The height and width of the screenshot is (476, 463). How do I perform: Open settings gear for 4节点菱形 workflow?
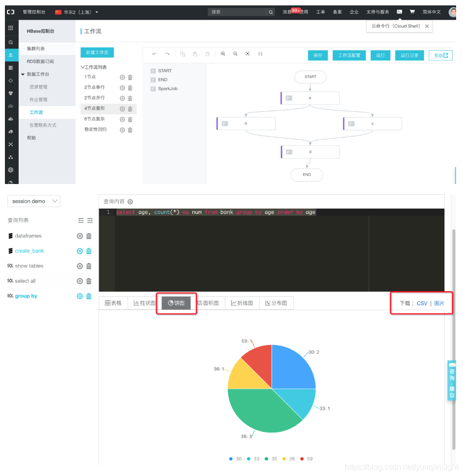pyautogui.click(x=122, y=108)
